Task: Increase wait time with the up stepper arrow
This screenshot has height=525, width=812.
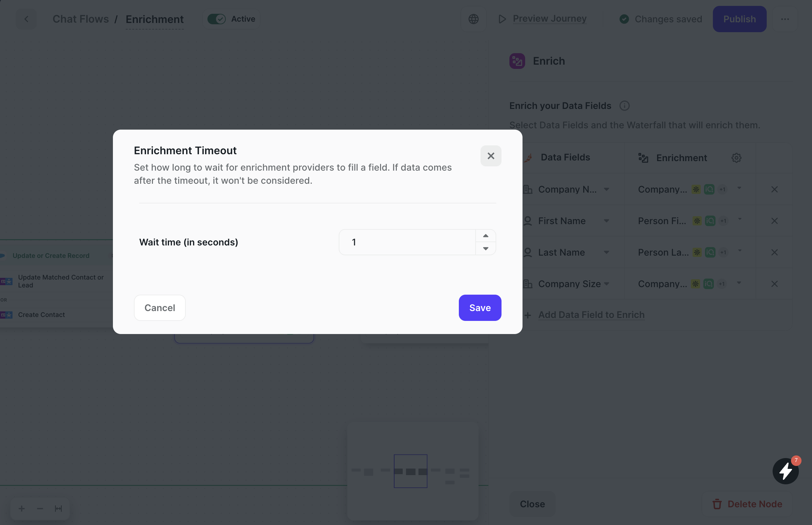Action: [x=485, y=235]
